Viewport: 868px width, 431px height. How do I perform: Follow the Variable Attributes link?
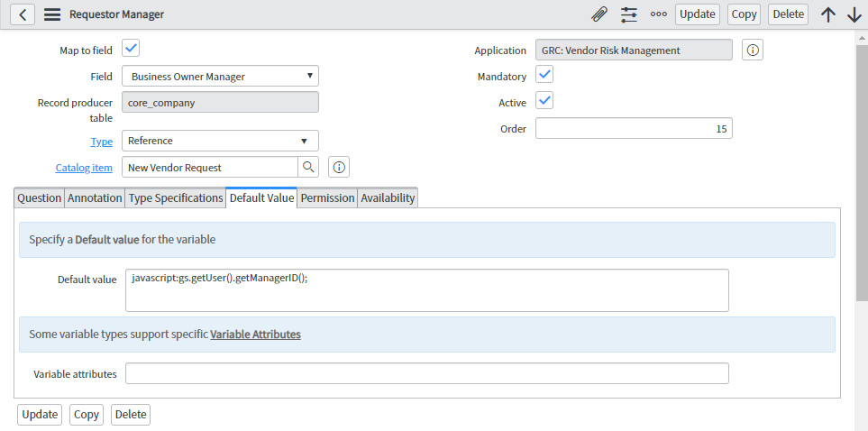255,334
